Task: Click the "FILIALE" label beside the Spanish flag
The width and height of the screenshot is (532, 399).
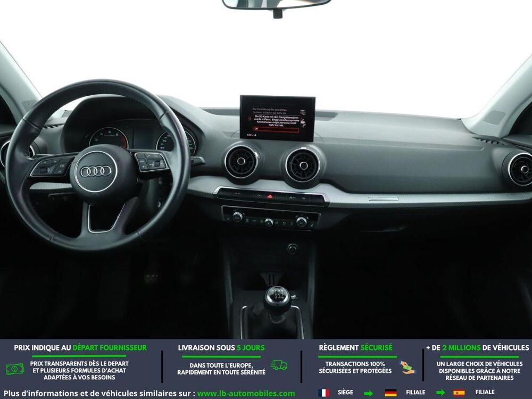Action: pyautogui.click(x=485, y=392)
